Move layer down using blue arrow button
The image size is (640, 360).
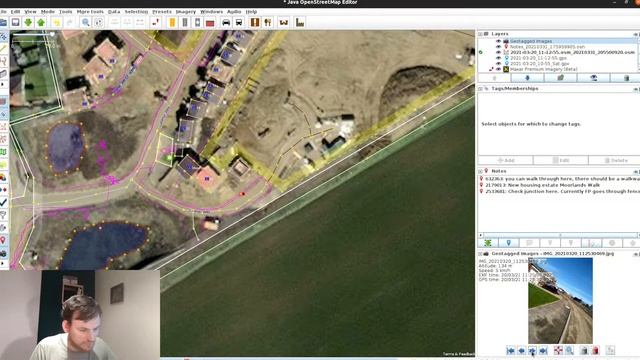point(527,78)
